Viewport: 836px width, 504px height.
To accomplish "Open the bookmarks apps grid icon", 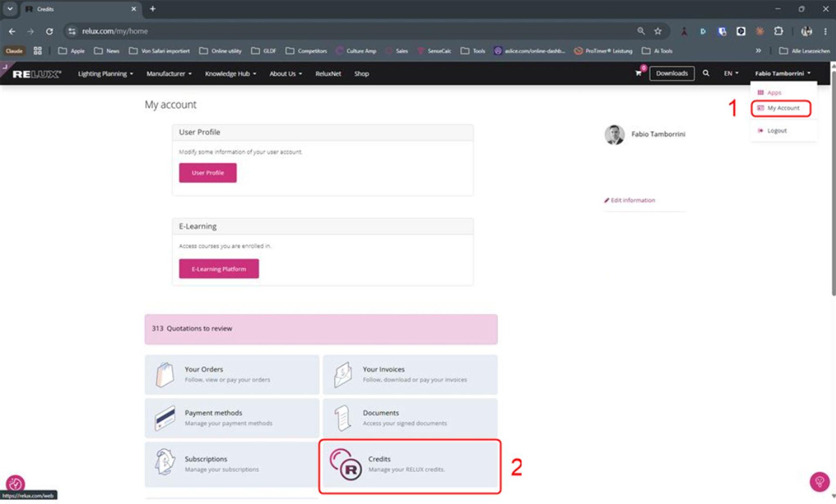I will [x=38, y=51].
